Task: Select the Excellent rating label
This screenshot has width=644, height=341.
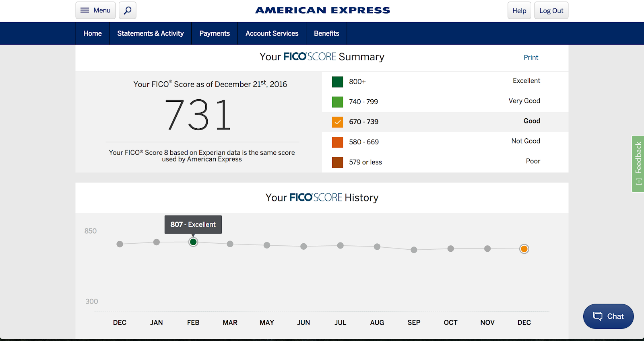Action: [526, 81]
